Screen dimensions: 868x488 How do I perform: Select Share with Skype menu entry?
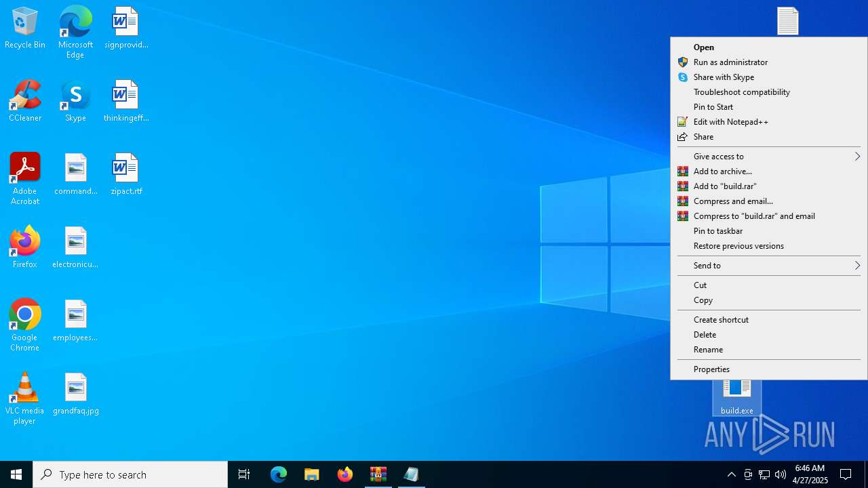tap(769, 77)
